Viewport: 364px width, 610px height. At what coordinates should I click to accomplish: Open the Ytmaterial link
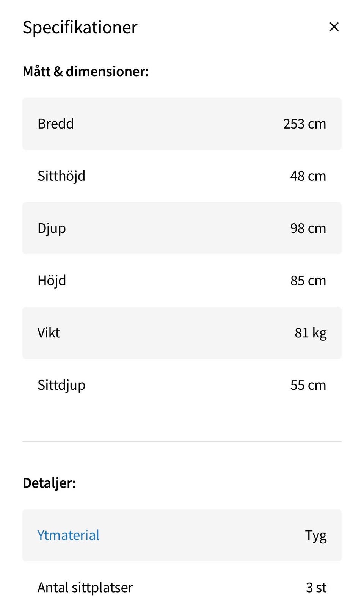coord(68,535)
